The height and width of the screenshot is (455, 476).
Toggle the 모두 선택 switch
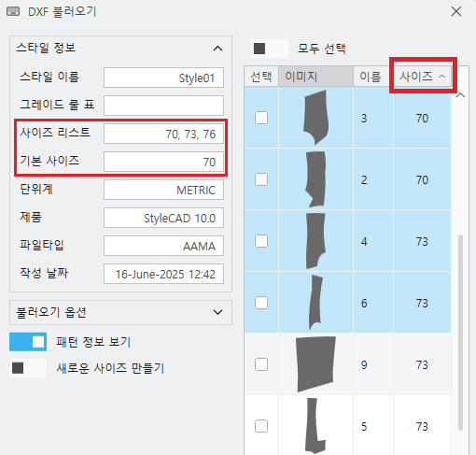pos(270,49)
